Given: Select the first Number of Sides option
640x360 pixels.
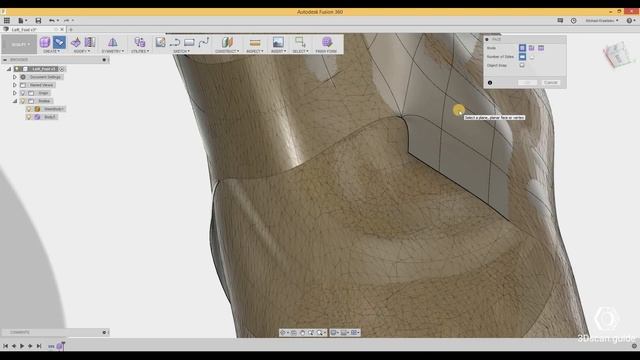Looking at the screenshot, I should [522, 57].
